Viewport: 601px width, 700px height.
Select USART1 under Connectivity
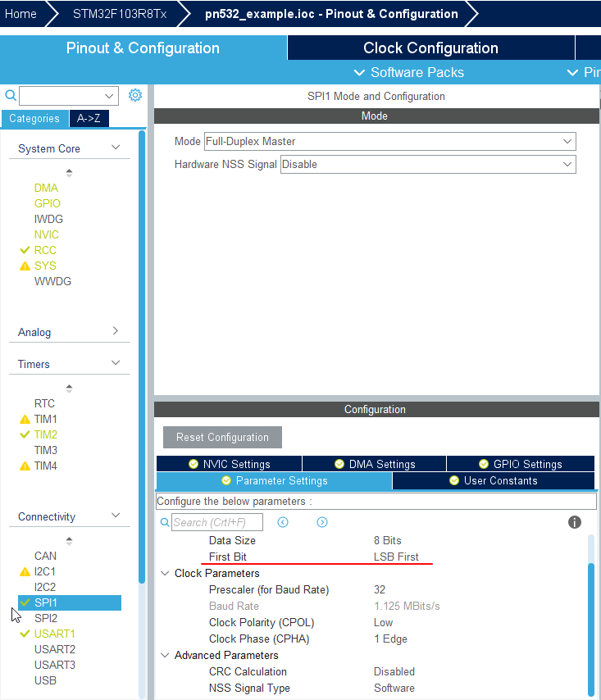(54, 634)
